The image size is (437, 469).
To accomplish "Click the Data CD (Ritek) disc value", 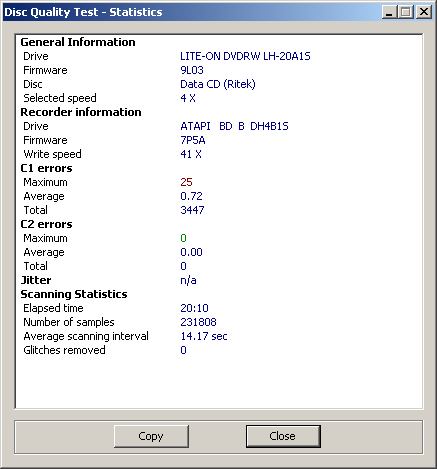I will [218, 84].
